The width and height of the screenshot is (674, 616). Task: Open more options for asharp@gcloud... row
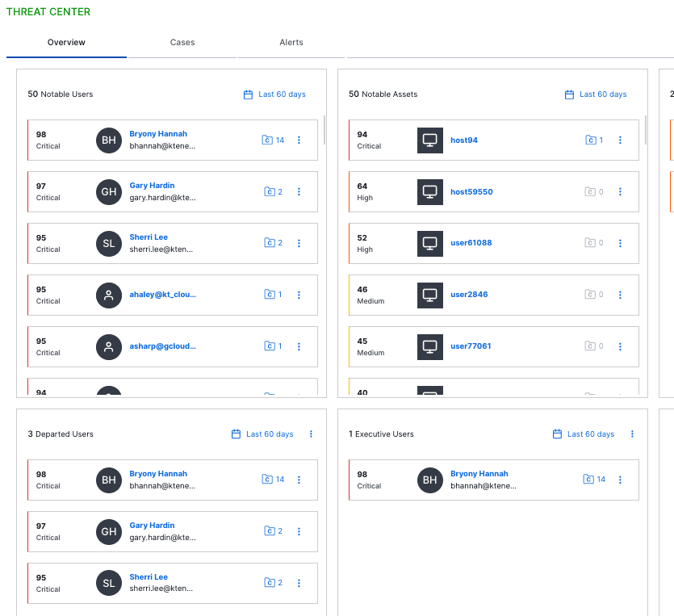(x=299, y=346)
